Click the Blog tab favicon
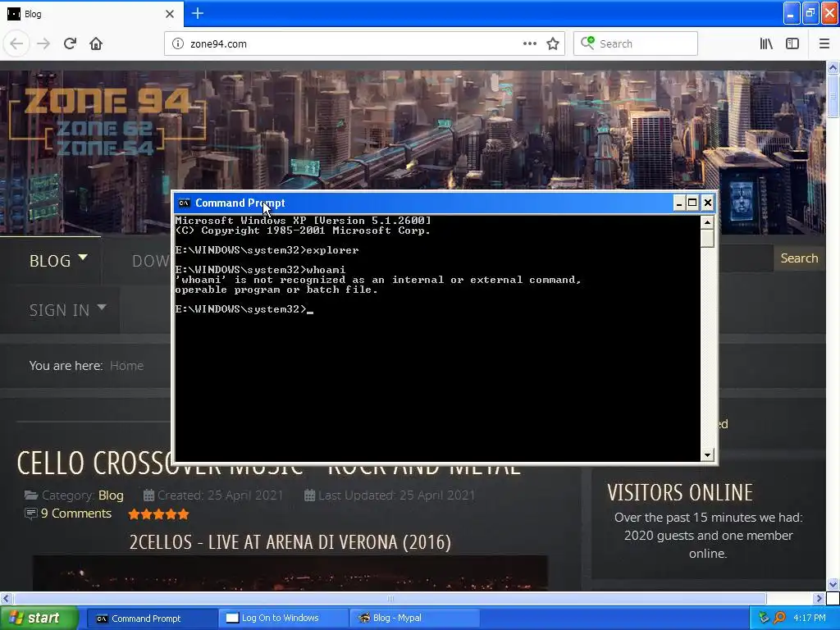 point(14,14)
